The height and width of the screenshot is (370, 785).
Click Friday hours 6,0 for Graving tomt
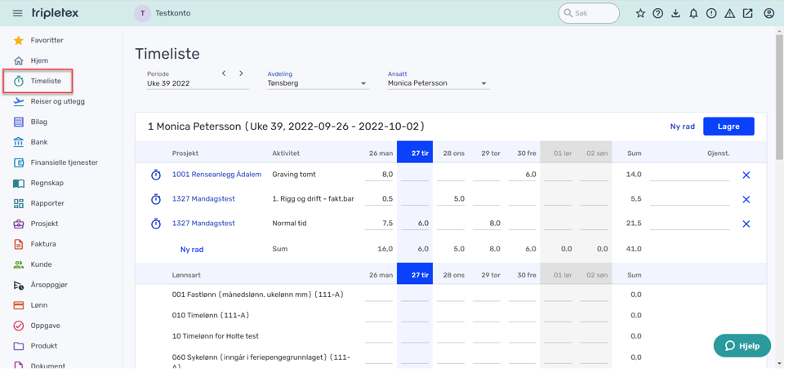pyautogui.click(x=523, y=174)
